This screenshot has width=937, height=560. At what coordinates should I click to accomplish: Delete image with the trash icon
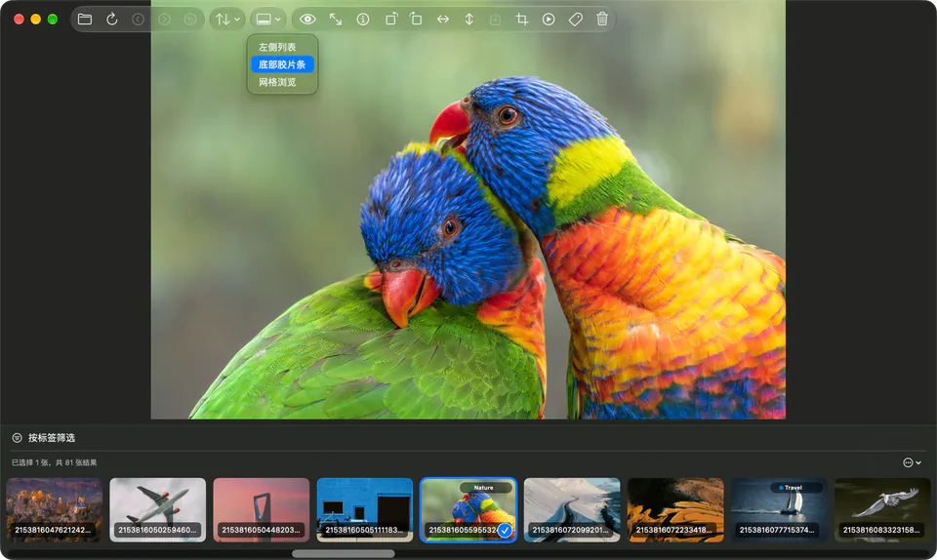pyautogui.click(x=602, y=20)
